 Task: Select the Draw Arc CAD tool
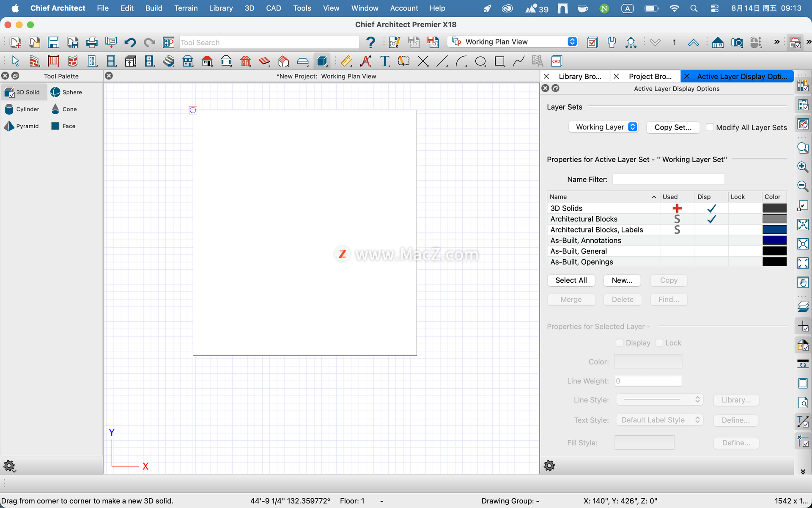(x=461, y=61)
